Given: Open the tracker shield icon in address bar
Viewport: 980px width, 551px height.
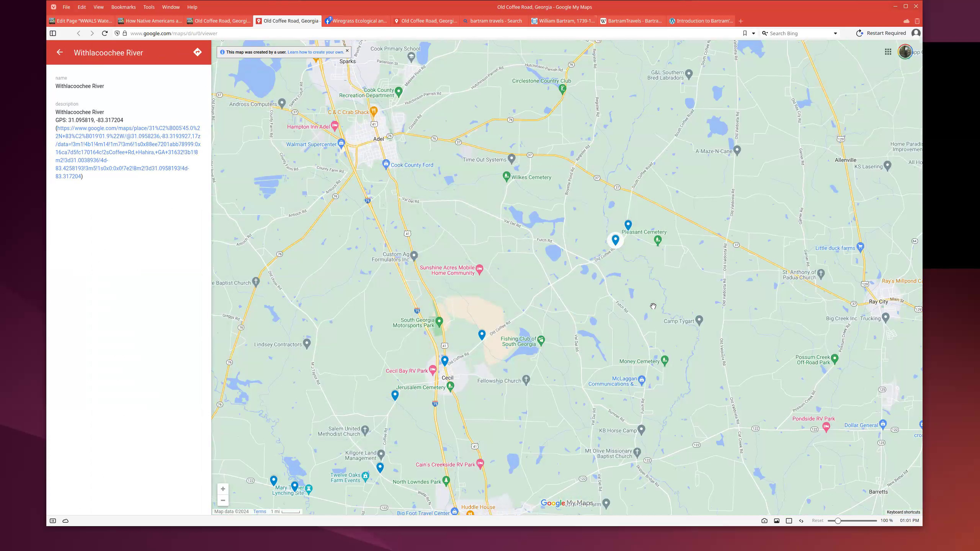Looking at the screenshot, I should (117, 33).
